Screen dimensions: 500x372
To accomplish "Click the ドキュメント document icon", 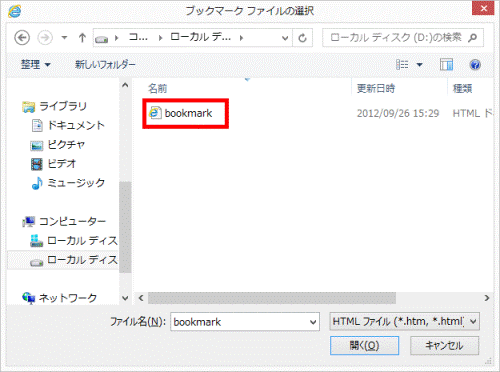I will pyautogui.click(x=37, y=126).
